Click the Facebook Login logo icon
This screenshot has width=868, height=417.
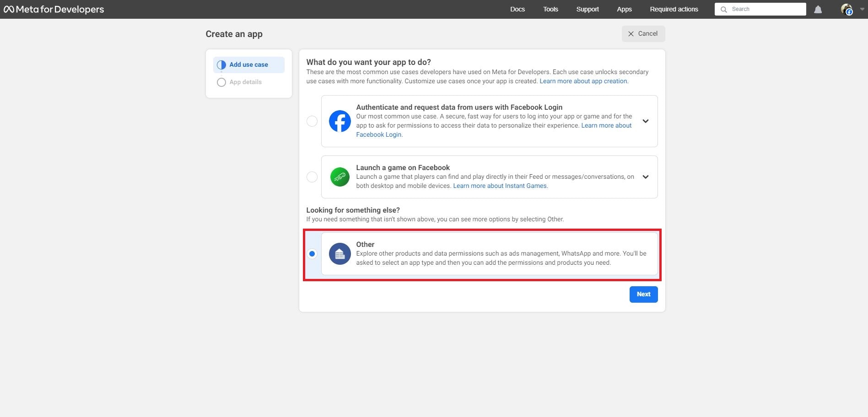[340, 121]
